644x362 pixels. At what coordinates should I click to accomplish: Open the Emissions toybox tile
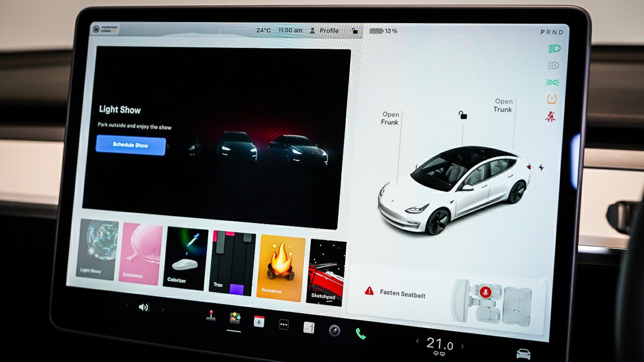click(x=141, y=254)
